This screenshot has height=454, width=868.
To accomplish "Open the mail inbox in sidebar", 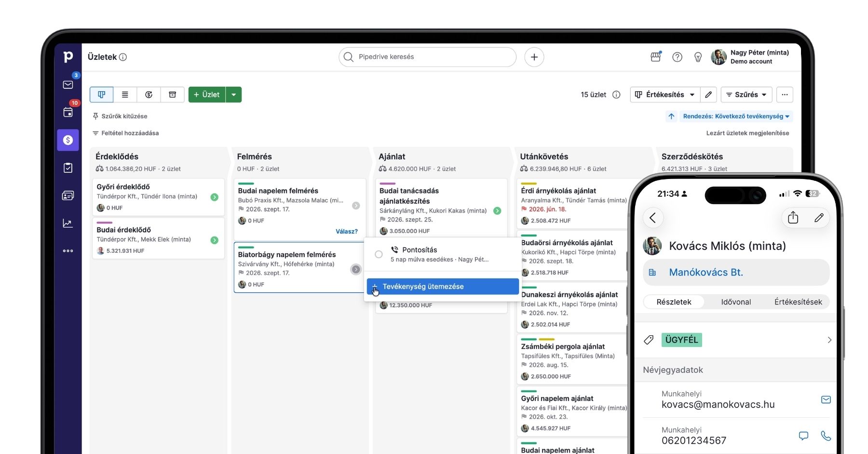I will click(68, 84).
